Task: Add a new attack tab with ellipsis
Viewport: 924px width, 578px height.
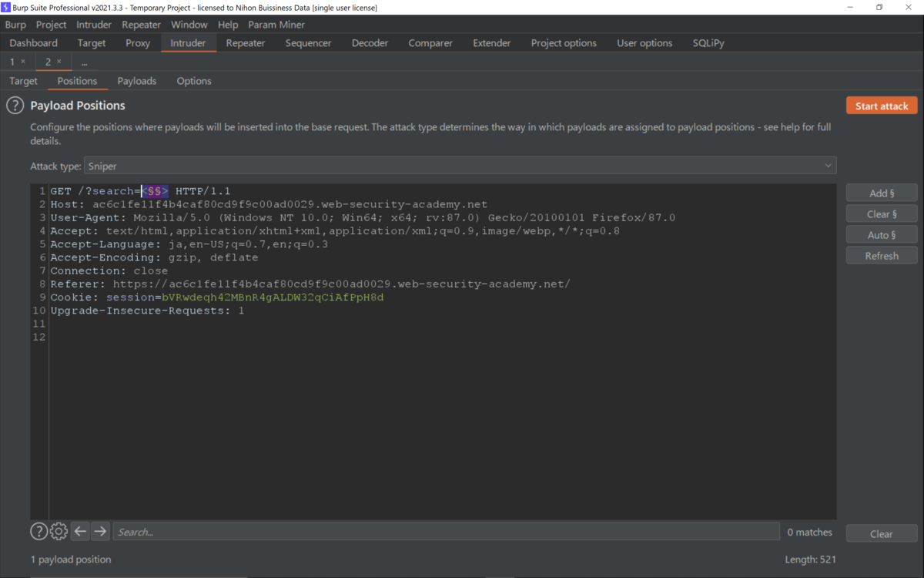Action: pyautogui.click(x=85, y=62)
